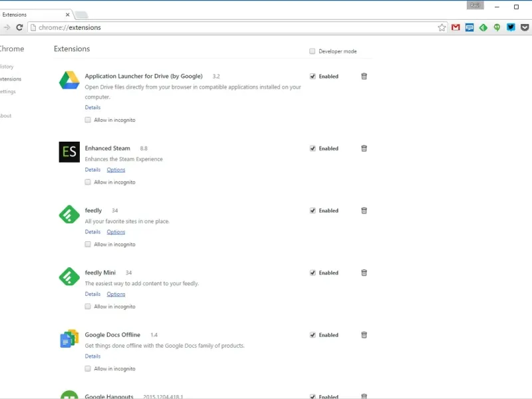The image size is (532, 399).
Task: Delete feedly Mini with its trash icon
Action: [x=364, y=273]
